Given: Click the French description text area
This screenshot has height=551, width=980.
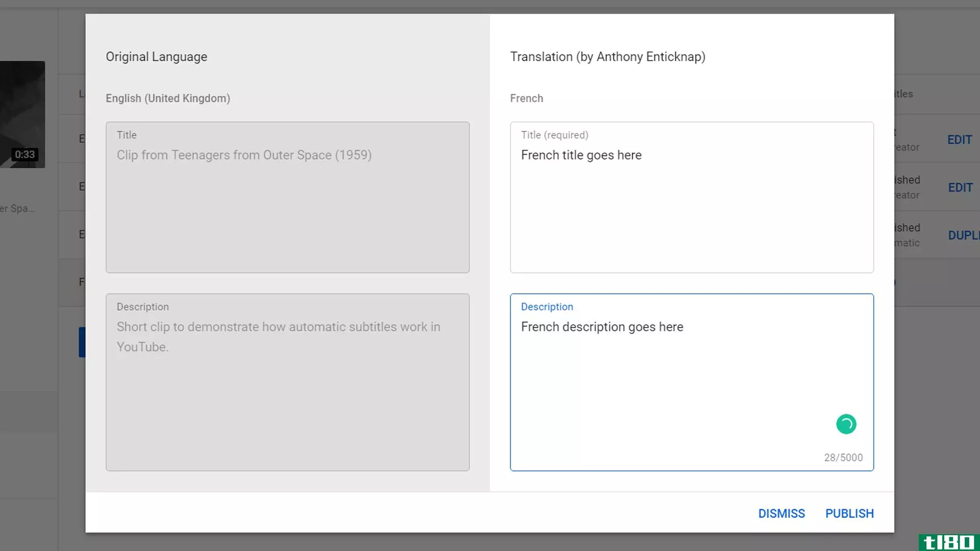Looking at the screenshot, I should point(692,382).
